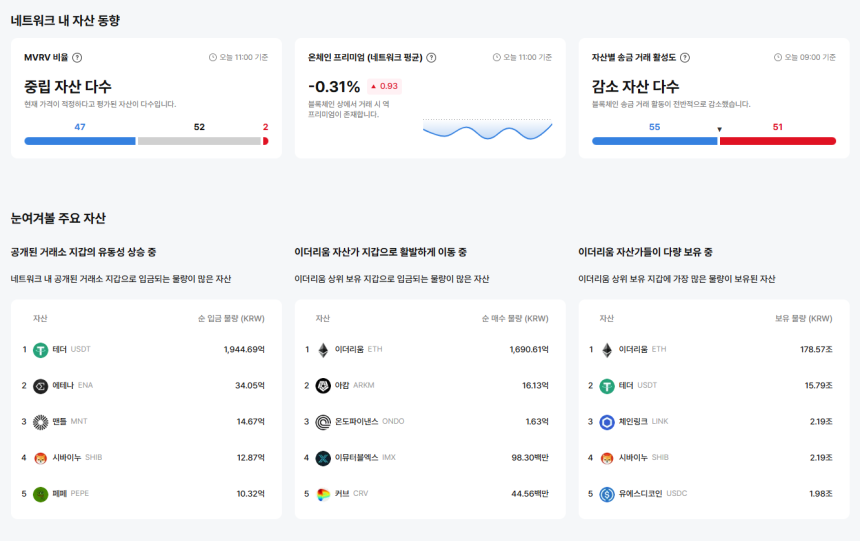Select the Chainlink LINK coin icon

(607, 422)
